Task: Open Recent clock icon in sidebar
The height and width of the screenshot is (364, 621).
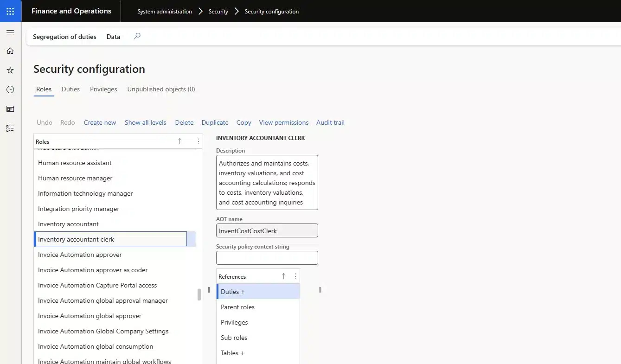Action: (x=10, y=89)
